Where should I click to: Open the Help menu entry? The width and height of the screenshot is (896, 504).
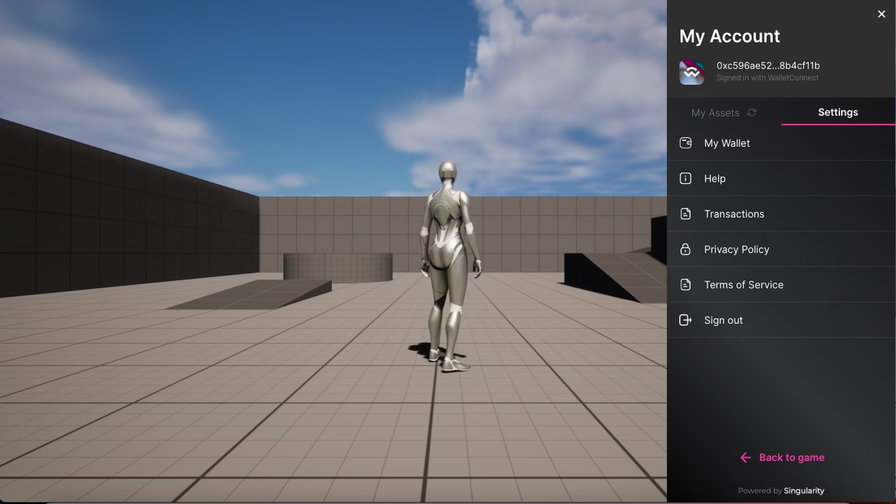[715, 178]
